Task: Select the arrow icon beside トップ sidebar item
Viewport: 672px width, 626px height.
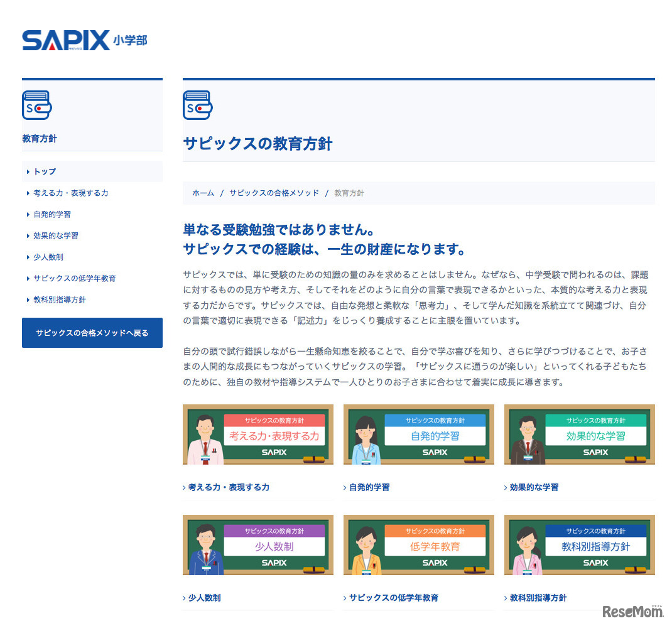Action: pos(28,171)
